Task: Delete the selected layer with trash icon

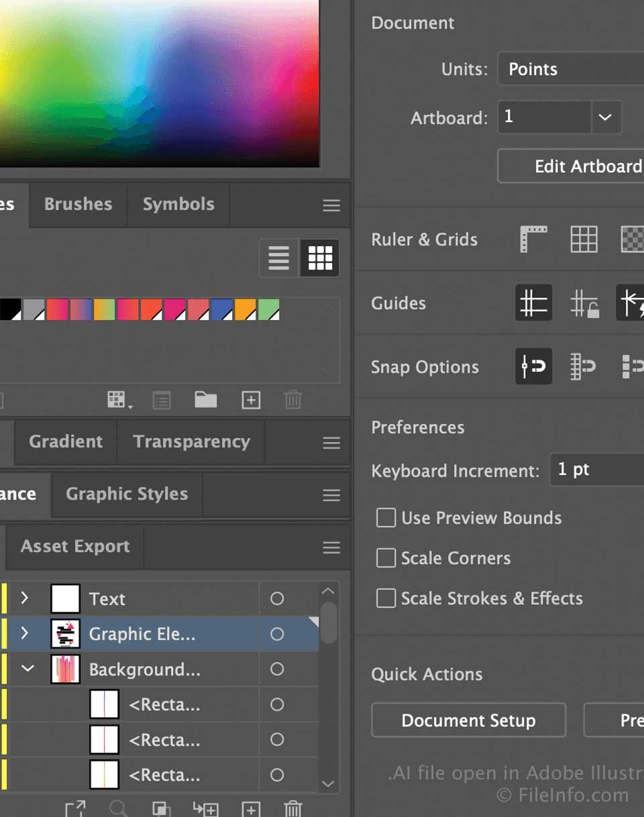Action: (292, 808)
